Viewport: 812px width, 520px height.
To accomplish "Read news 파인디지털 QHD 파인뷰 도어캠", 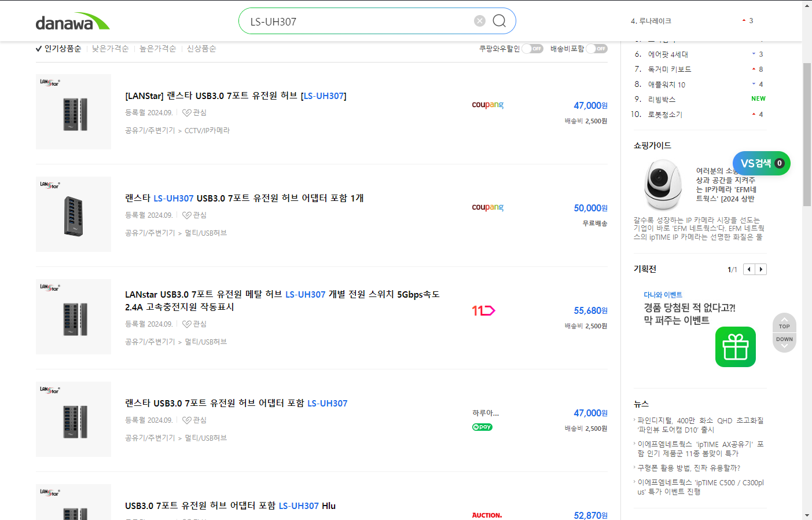I will (700, 425).
